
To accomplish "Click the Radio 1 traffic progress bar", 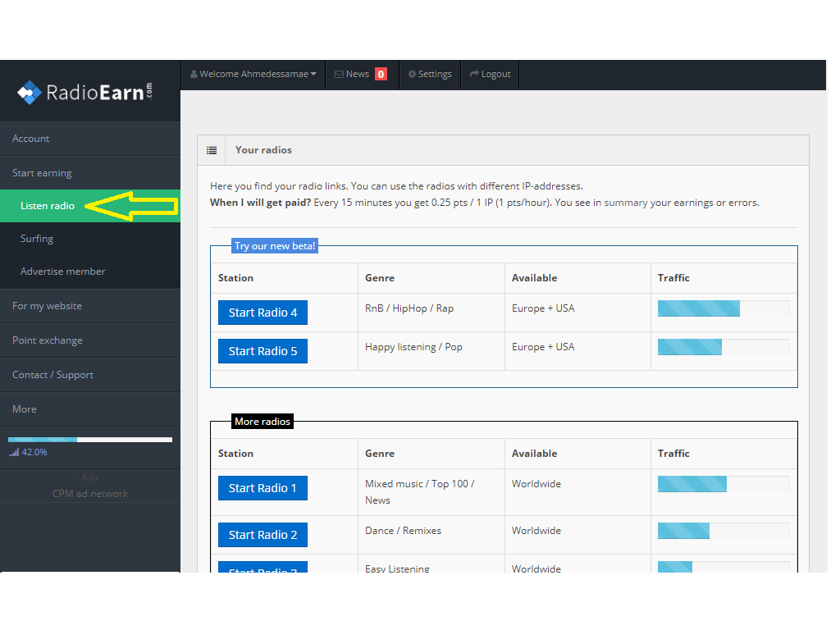I will (x=724, y=484).
